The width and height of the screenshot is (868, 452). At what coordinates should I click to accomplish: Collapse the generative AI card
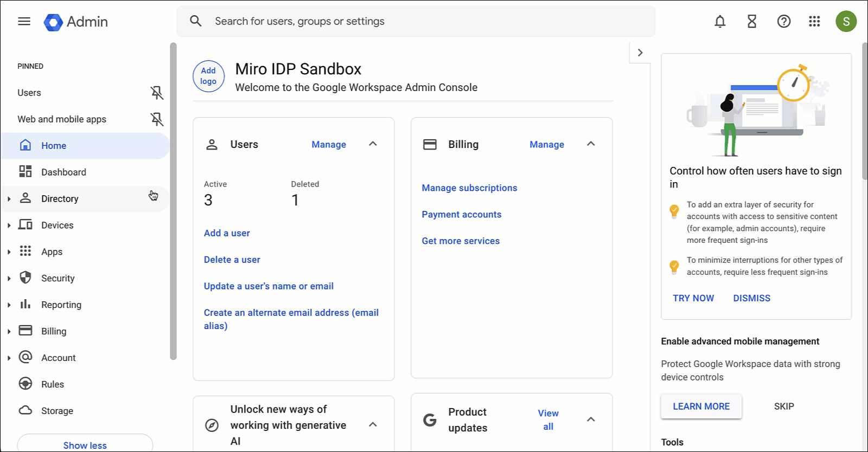(373, 424)
